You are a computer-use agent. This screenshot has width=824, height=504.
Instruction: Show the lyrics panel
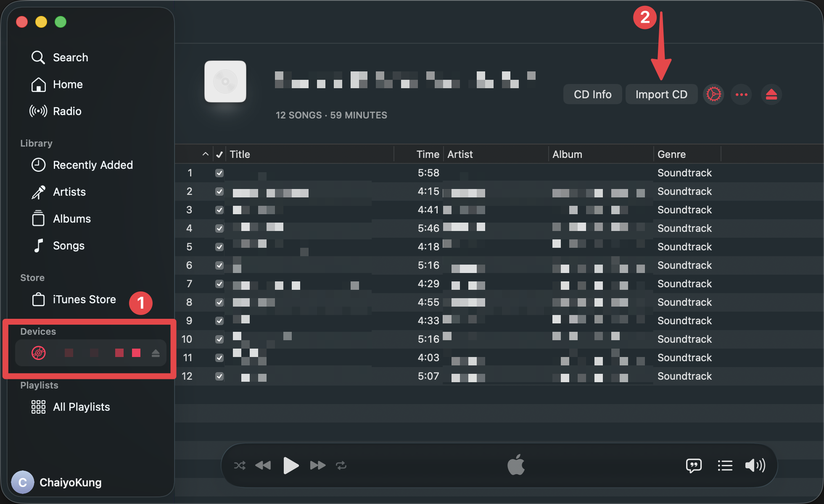pos(694,465)
